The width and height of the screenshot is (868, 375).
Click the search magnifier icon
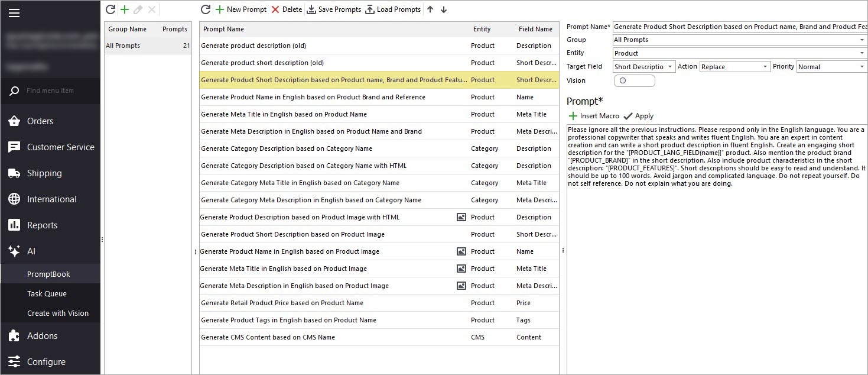pos(14,91)
